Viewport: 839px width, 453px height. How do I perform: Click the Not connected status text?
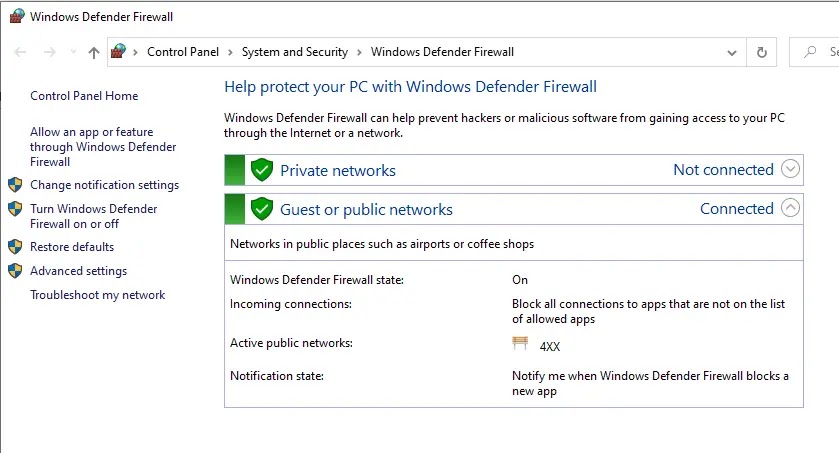[x=723, y=170]
